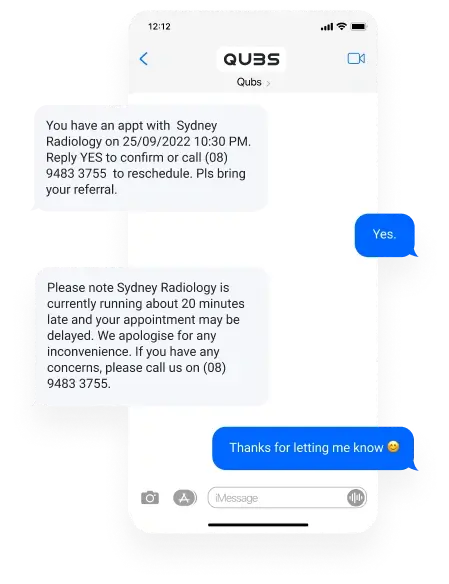The width and height of the screenshot is (449, 584).
Task: Click the QUBS logo avatar
Action: pyautogui.click(x=251, y=59)
